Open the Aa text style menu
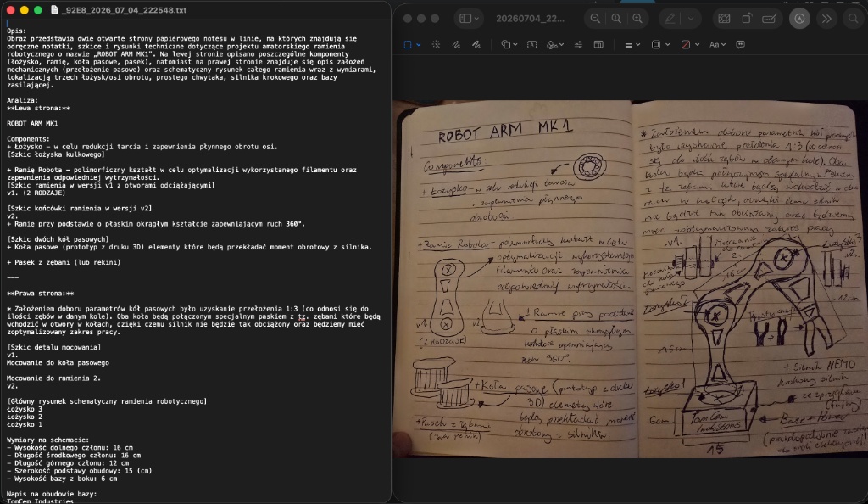The image size is (868, 504). pos(717,44)
